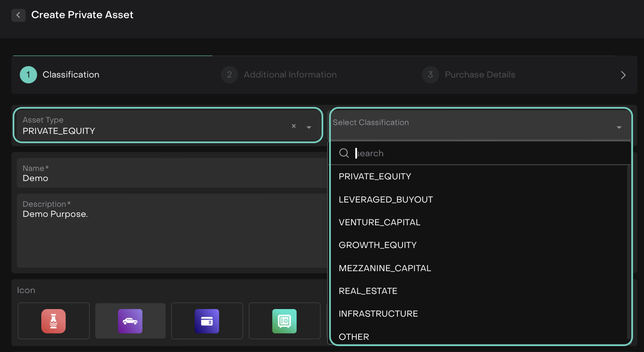Click the search magnifier icon in dropdown
The width and height of the screenshot is (644, 352).
(344, 153)
